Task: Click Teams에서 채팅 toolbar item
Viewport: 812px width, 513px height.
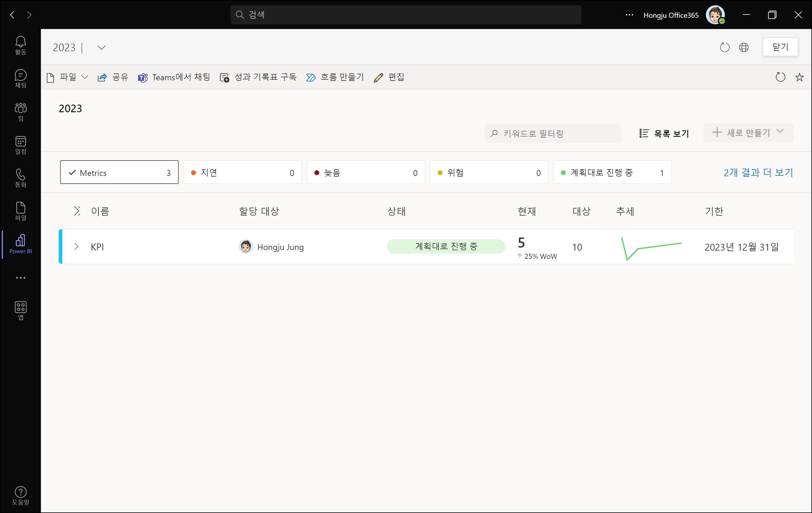Action: tap(174, 77)
